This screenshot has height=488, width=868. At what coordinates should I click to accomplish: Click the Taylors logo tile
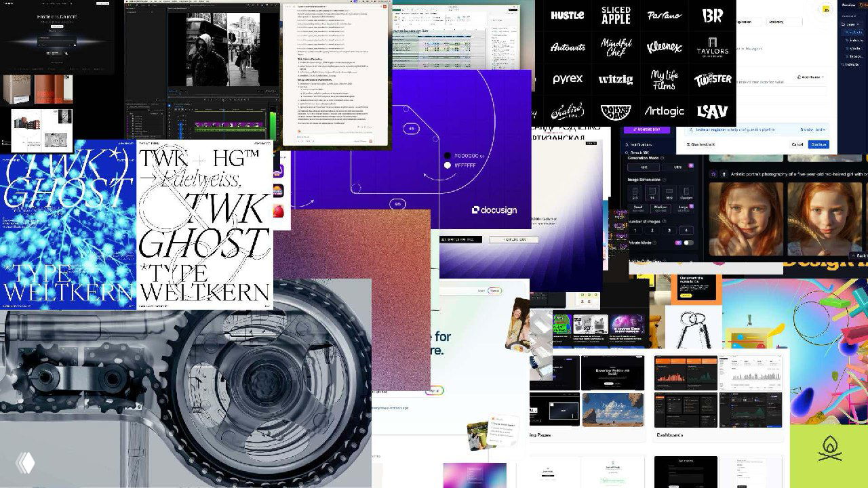pyautogui.click(x=712, y=47)
